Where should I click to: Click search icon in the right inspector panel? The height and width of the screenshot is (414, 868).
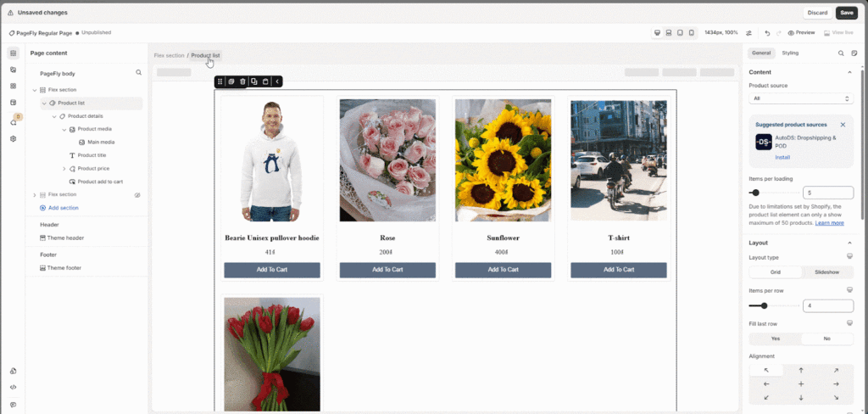pyautogui.click(x=841, y=53)
